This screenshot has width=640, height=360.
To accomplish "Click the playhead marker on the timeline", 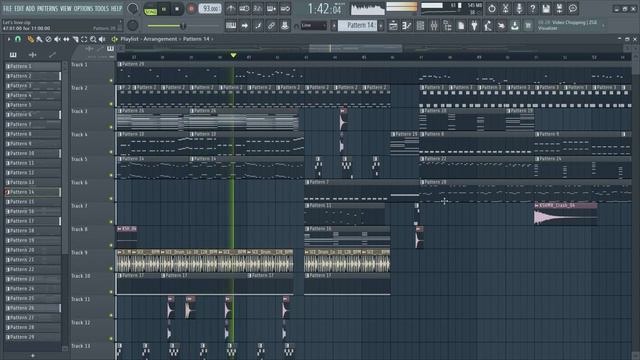I will click(233, 55).
